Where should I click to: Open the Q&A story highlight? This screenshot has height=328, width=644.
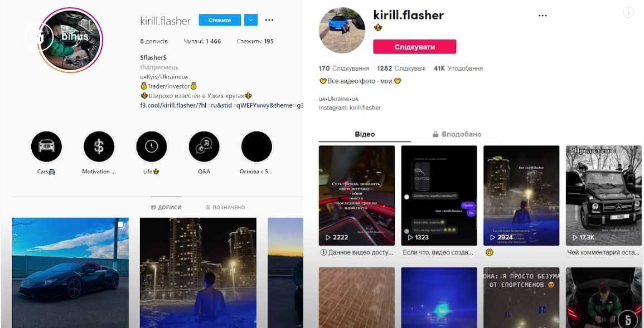tap(204, 147)
